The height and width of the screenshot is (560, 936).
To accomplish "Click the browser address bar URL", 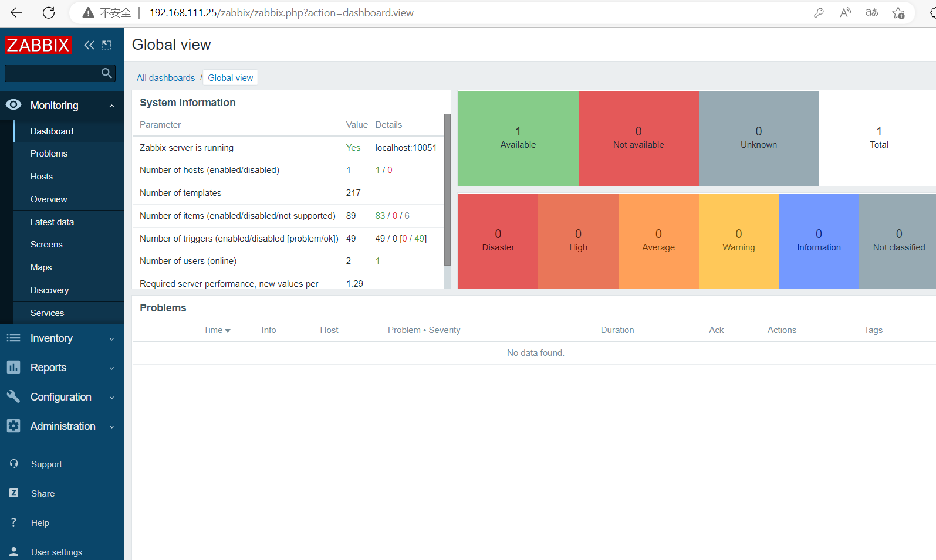I will pos(282,13).
